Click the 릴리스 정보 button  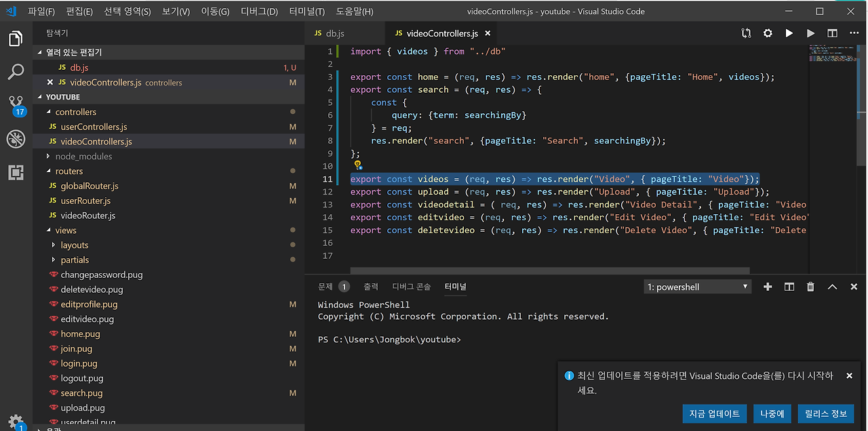[x=825, y=413]
